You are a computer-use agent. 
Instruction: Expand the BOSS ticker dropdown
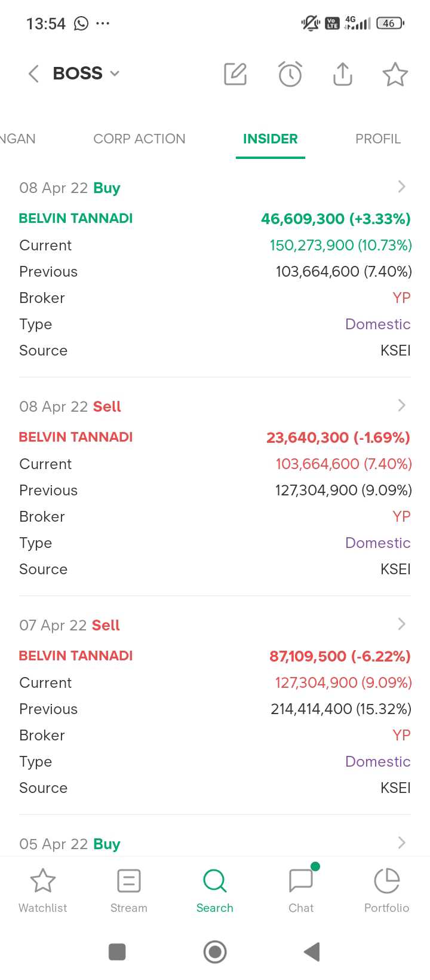pos(115,73)
